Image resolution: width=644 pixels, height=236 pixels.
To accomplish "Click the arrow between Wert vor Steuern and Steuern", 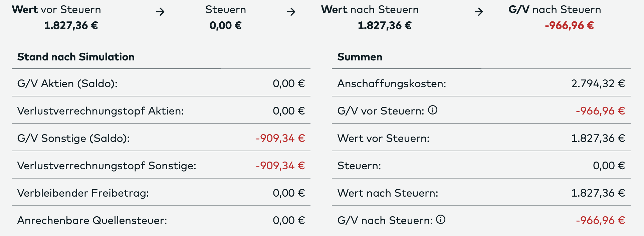I will click(x=160, y=12).
